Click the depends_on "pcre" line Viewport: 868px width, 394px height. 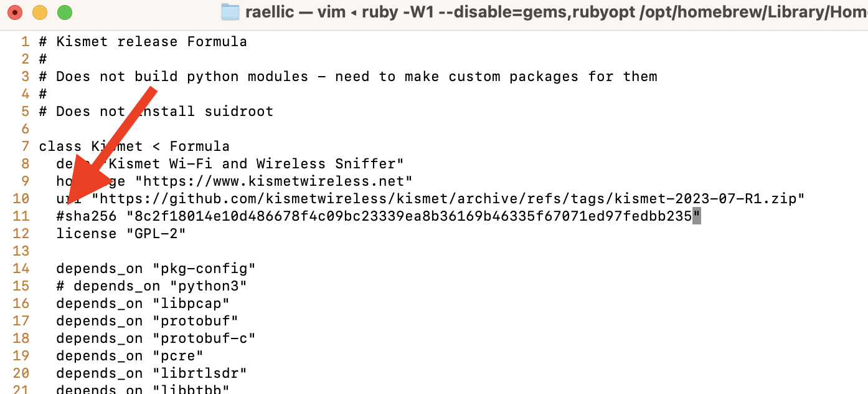(x=130, y=356)
